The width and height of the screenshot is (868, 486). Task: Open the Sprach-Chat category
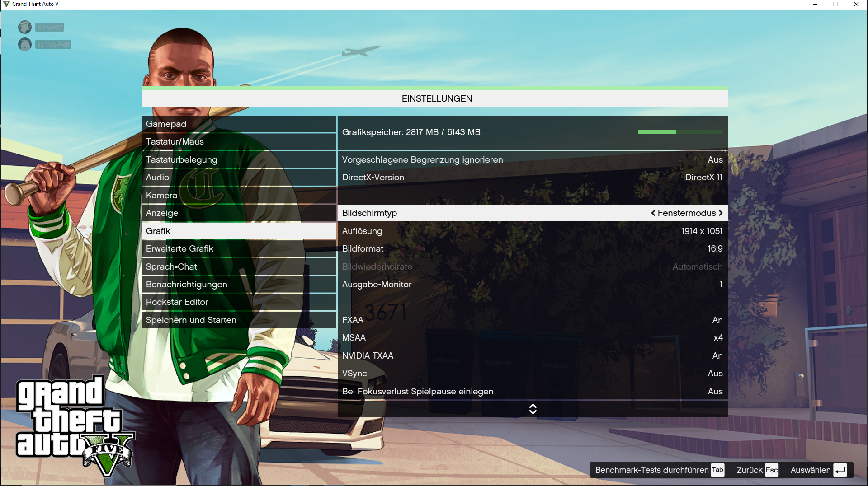[239, 266]
